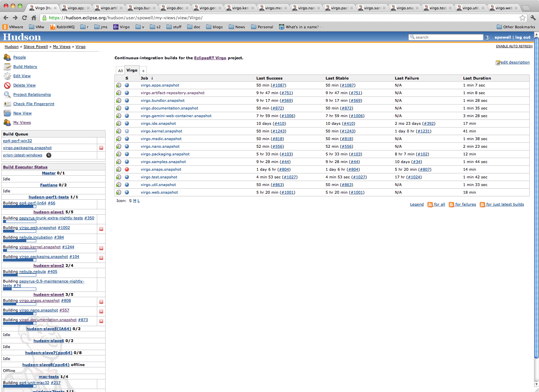Add a new view with plus tab

pyautogui.click(x=143, y=71)
